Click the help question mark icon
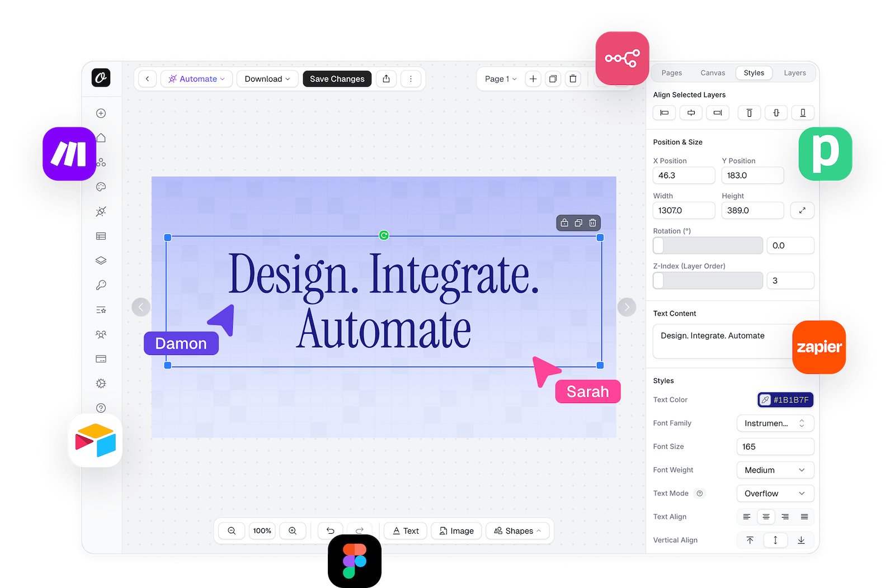This screenshot has width=895, height=588. click(101, 408)
